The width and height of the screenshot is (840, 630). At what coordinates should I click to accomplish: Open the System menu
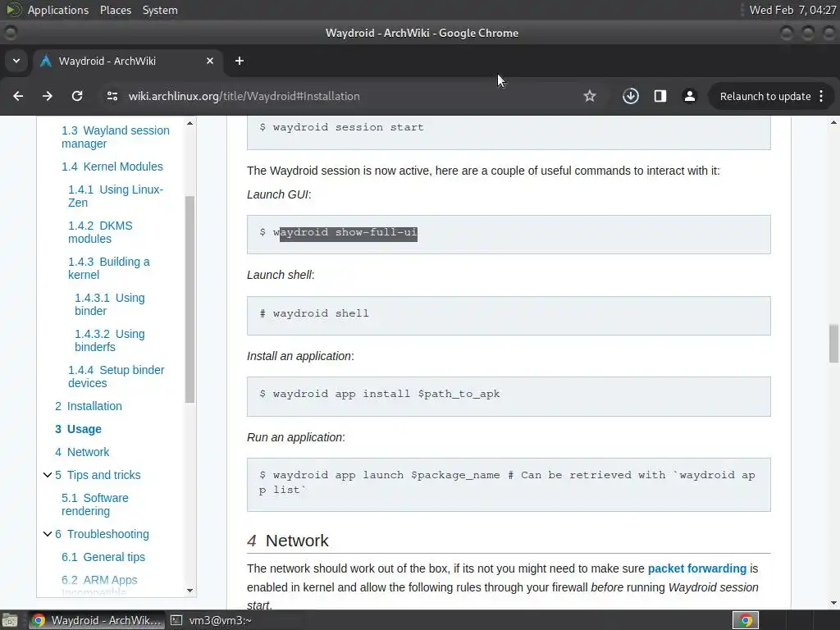[160, 10]
